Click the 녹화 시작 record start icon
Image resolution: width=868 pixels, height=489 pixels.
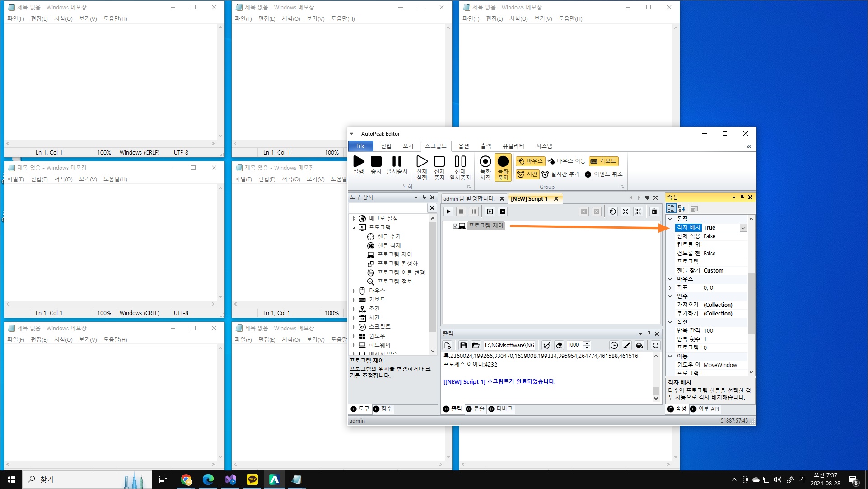coord(485,162)
